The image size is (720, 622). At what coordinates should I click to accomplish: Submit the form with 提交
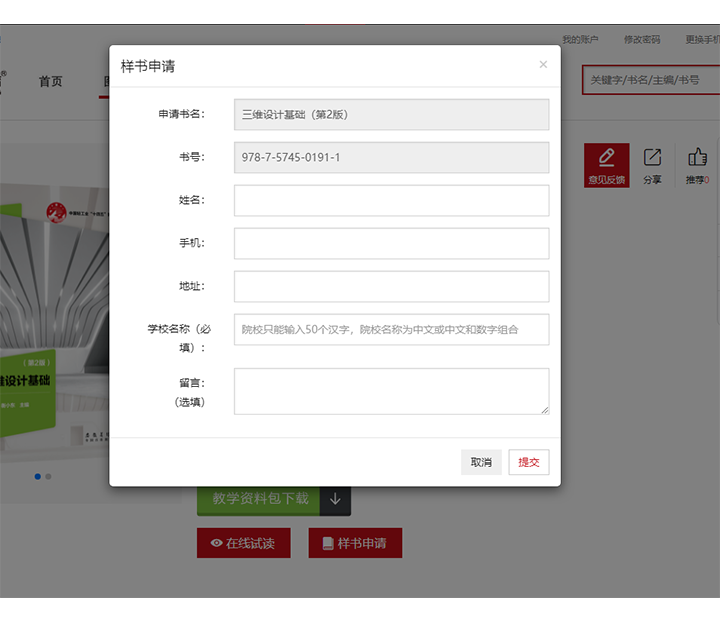pos(529,462)
